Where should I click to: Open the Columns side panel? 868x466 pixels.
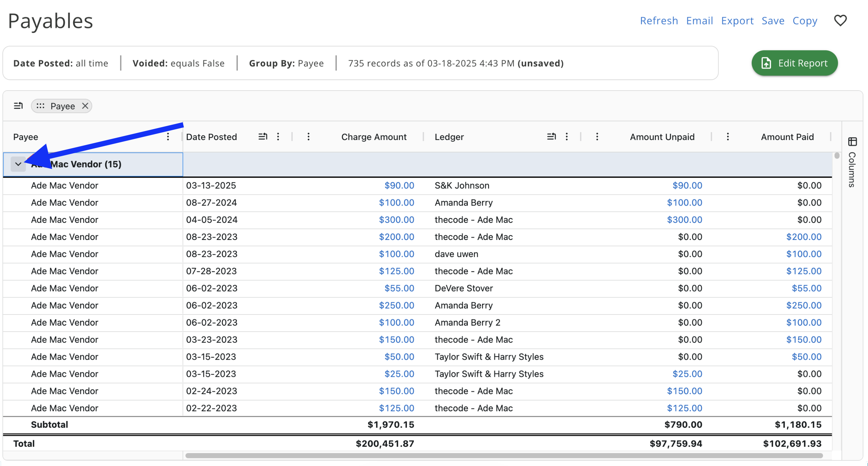(x=852, y=162)
